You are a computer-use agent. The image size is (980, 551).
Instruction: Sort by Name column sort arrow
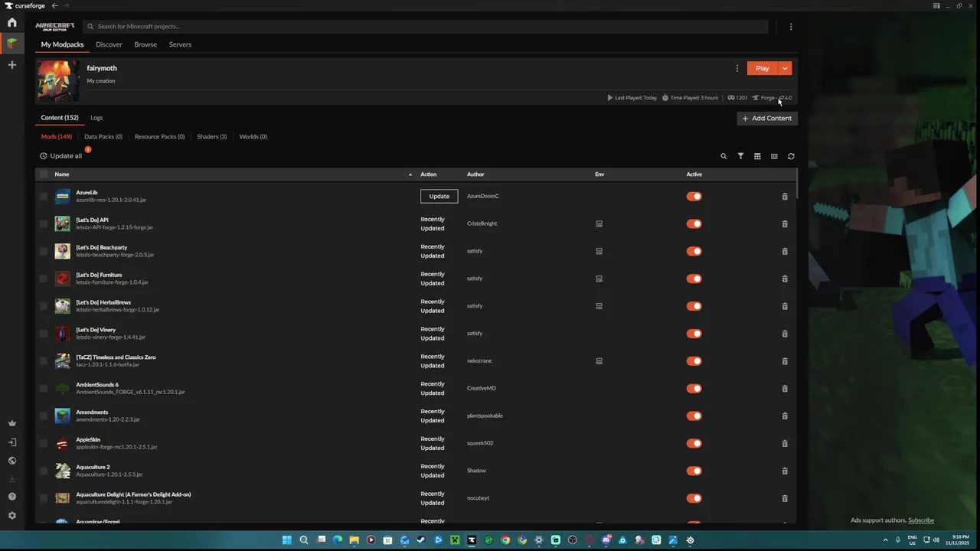[410, 174]
